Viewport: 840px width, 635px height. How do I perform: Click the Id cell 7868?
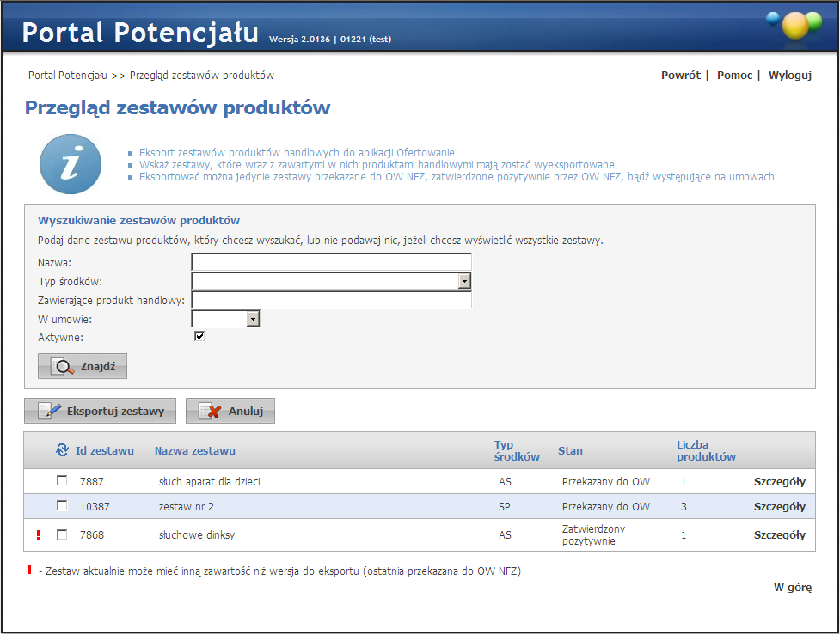click(92, 535)
